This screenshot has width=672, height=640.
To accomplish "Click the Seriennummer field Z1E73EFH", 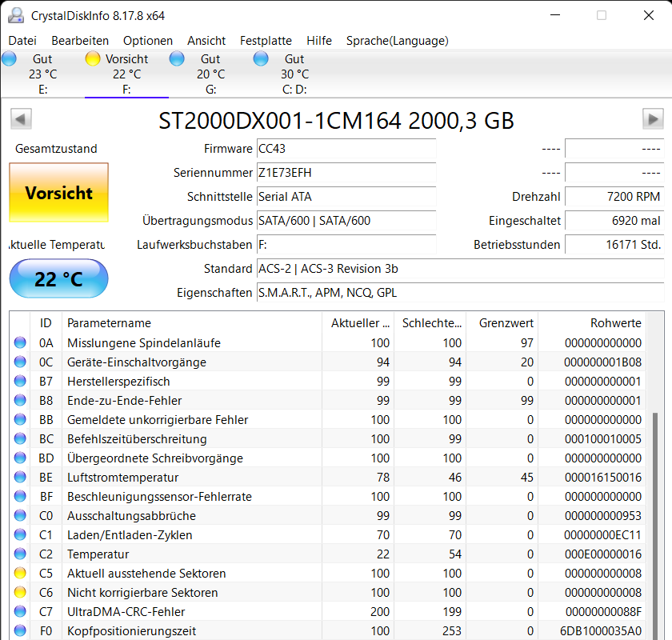I will [346, 173].
